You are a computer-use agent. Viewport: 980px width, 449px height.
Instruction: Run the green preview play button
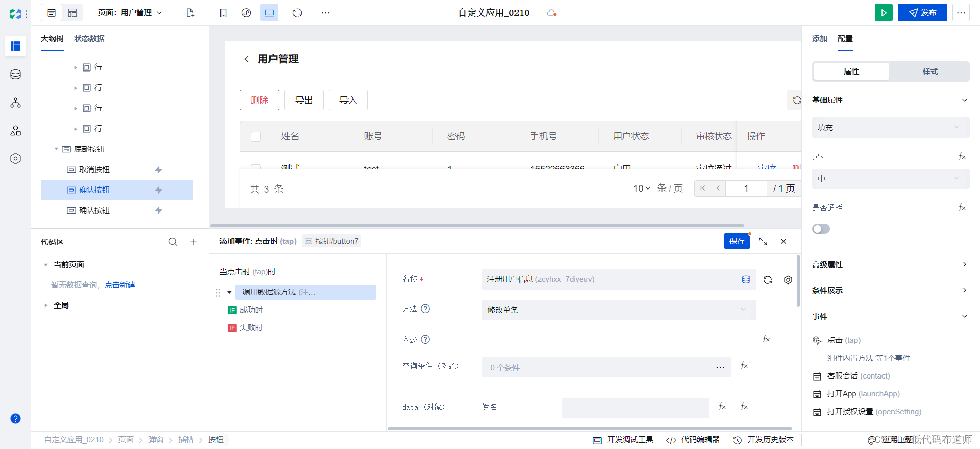884,13
